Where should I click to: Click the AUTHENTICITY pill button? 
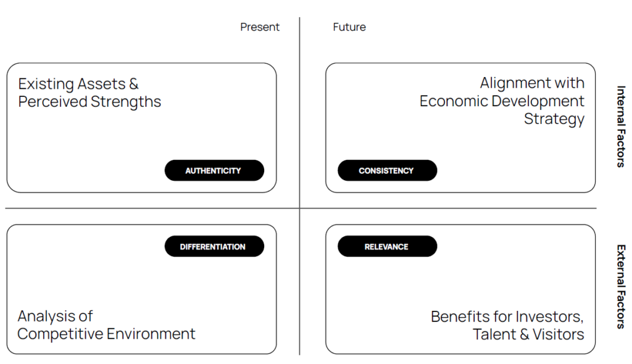214,170
